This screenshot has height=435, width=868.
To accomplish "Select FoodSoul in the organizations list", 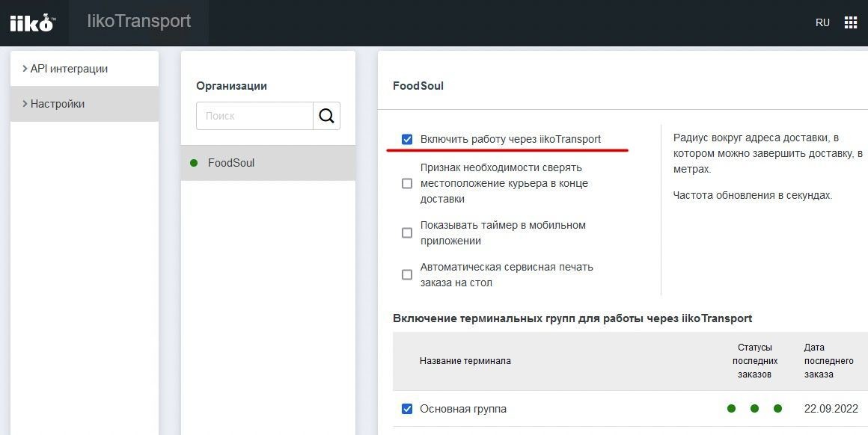I will click(231, 163).
